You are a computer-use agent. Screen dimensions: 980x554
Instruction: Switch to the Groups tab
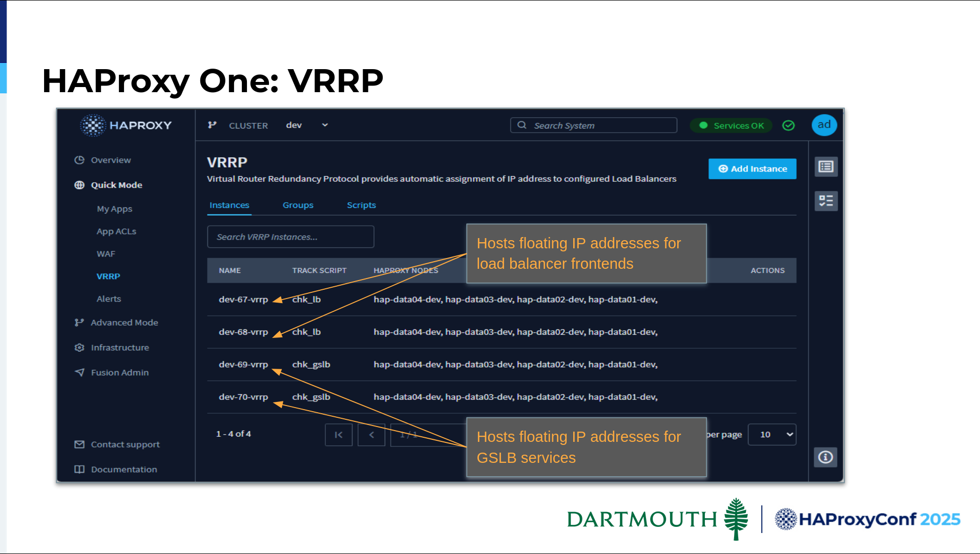[x=298, y=205]
